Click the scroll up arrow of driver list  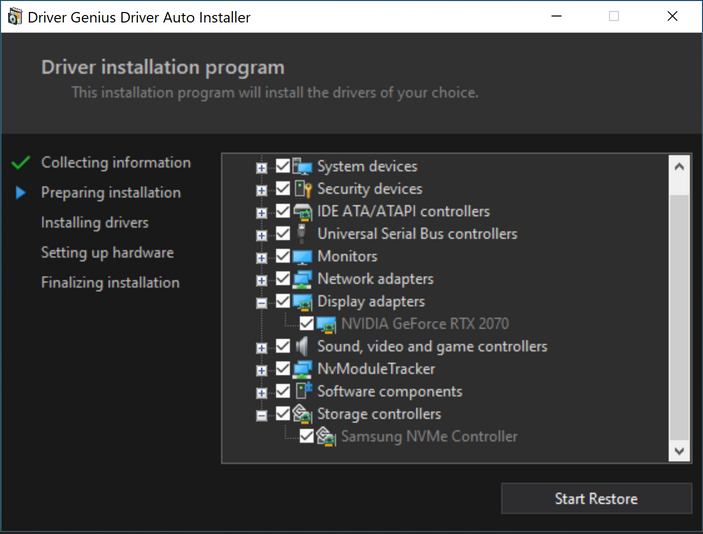tap(679, 167)
